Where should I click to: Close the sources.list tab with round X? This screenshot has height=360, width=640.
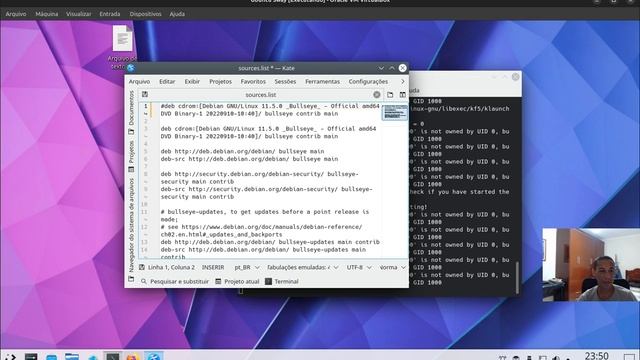[377, 95]
